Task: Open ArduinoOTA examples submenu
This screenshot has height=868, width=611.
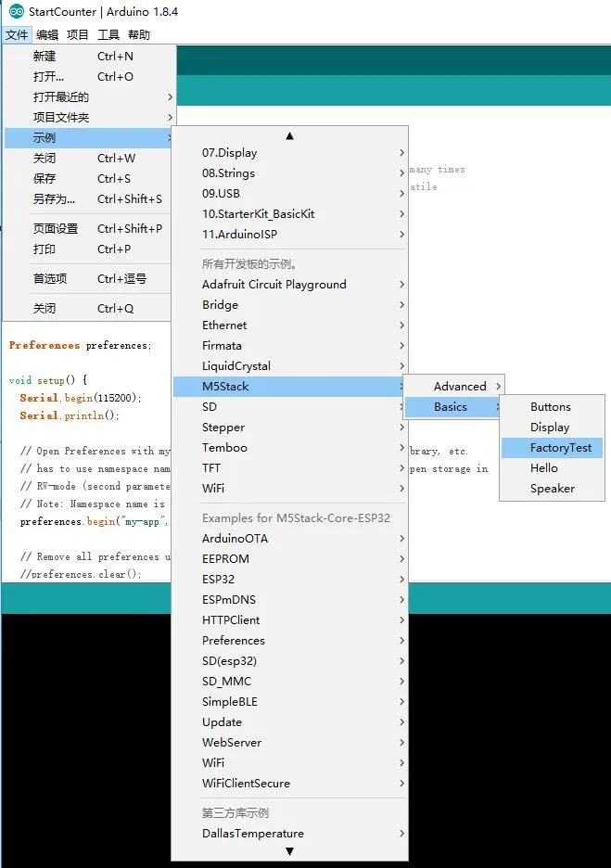Action: tap(289, 539)
